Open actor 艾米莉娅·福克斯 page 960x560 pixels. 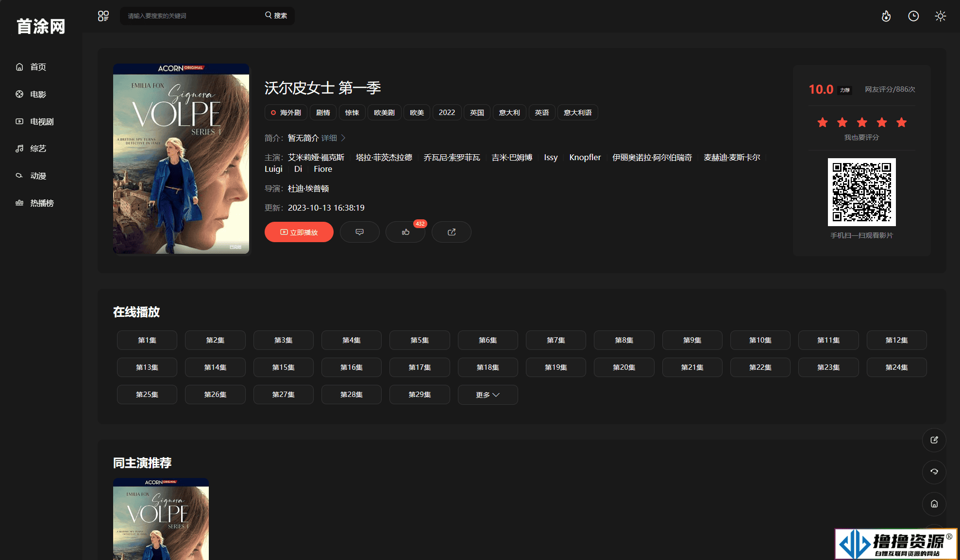(x=316, y=157)
